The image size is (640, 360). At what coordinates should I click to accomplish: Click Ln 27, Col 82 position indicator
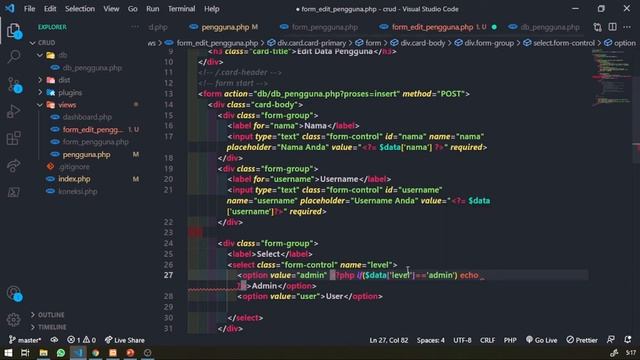coord(389,340)
